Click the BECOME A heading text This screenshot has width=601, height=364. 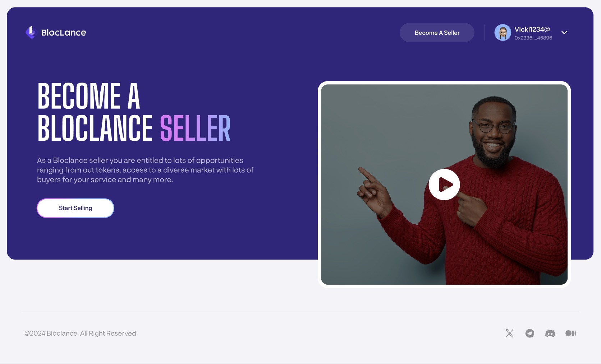(x=89, y=96)
